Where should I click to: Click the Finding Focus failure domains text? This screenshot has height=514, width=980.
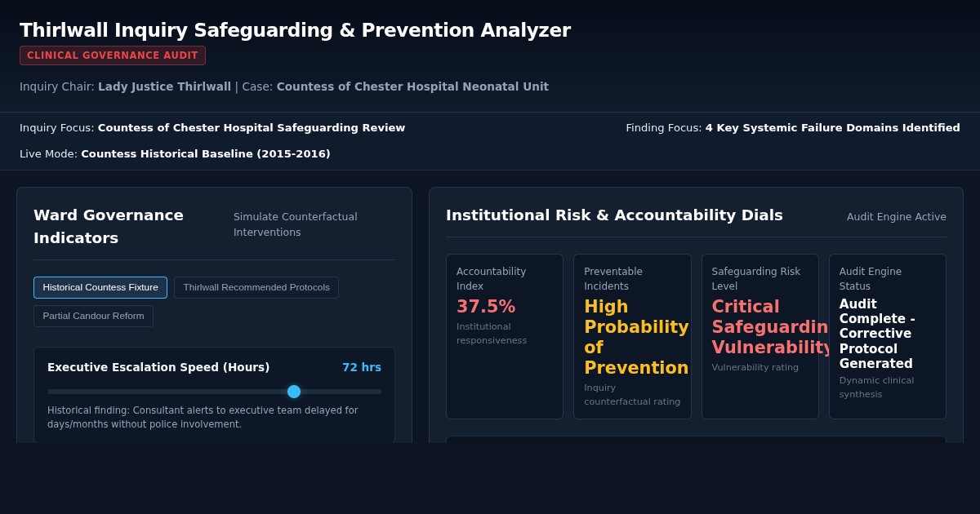(793, 128)
